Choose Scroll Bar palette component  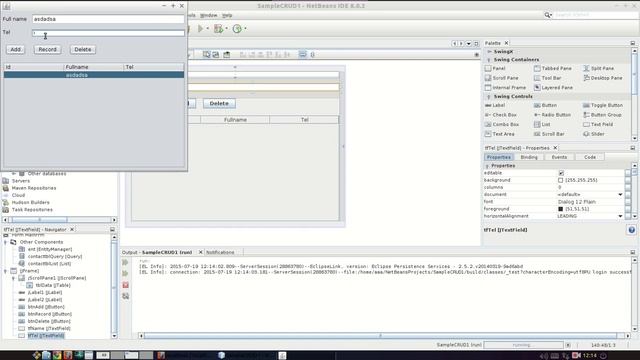(x=549, y=134)
